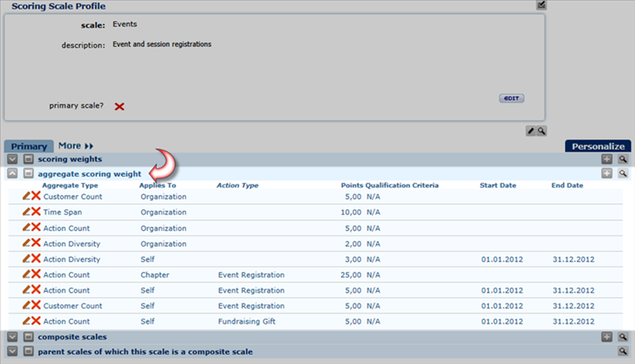This screenshot has height=364, width=635.
Task: Click list icon next to scoring weights
Action: click(x=28, y=159)
